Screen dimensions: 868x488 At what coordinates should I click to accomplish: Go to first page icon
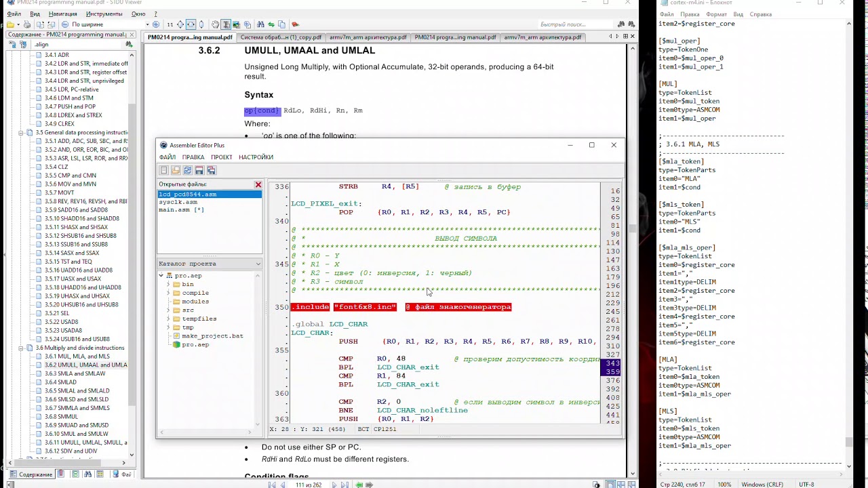[x=272, y=485]
